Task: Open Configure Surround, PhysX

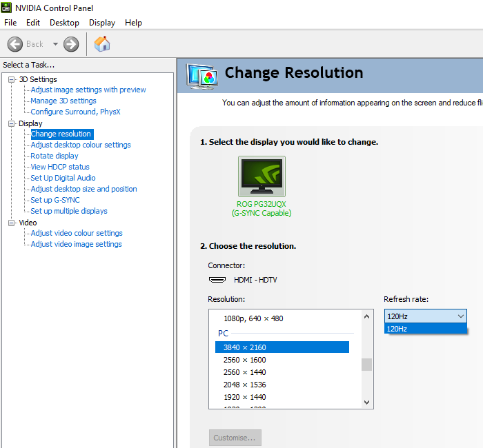Action: click(75, 112)
